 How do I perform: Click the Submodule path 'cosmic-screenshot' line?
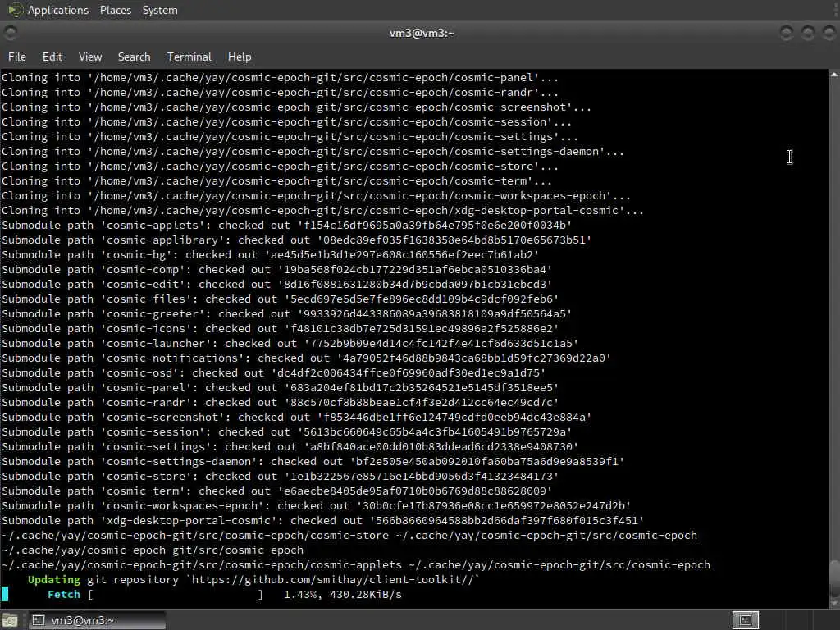tap(296, 417)
